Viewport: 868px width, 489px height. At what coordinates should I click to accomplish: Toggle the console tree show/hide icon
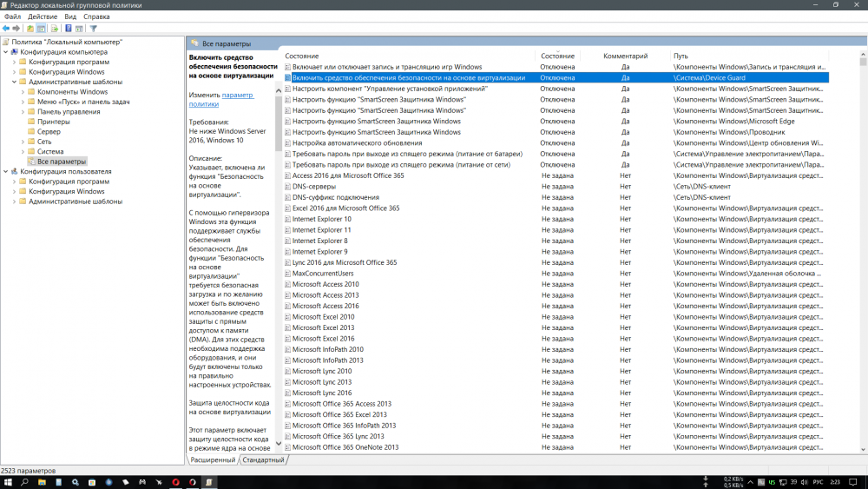click(x=41, y=29)
